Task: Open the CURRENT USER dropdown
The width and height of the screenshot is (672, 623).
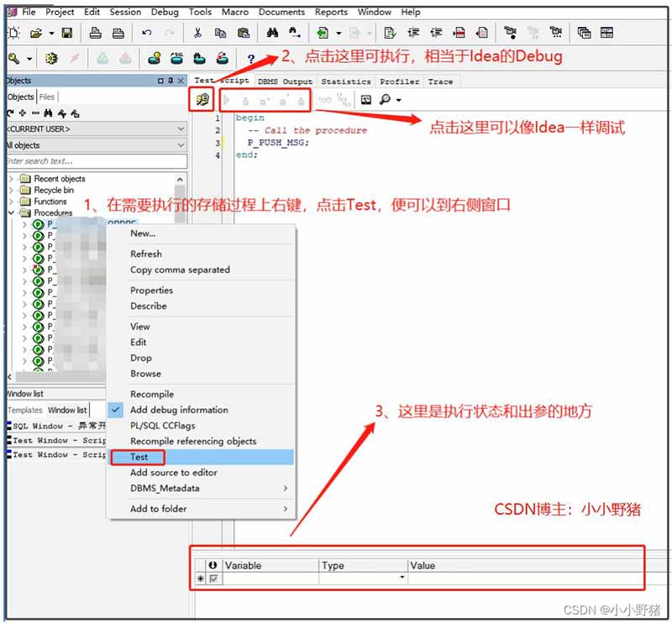Action: [181, 129]
